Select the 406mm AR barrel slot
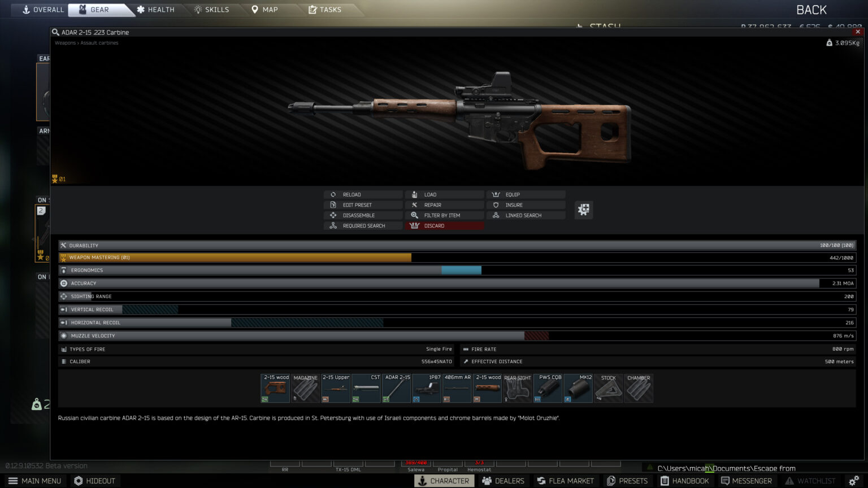 (x=457, y=388)
